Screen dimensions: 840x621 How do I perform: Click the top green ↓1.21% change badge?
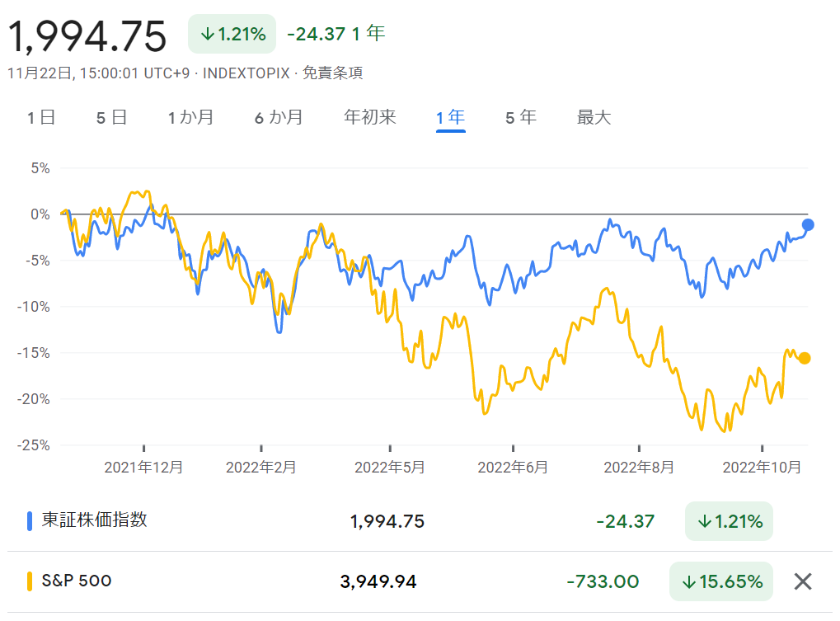[232, 35]
